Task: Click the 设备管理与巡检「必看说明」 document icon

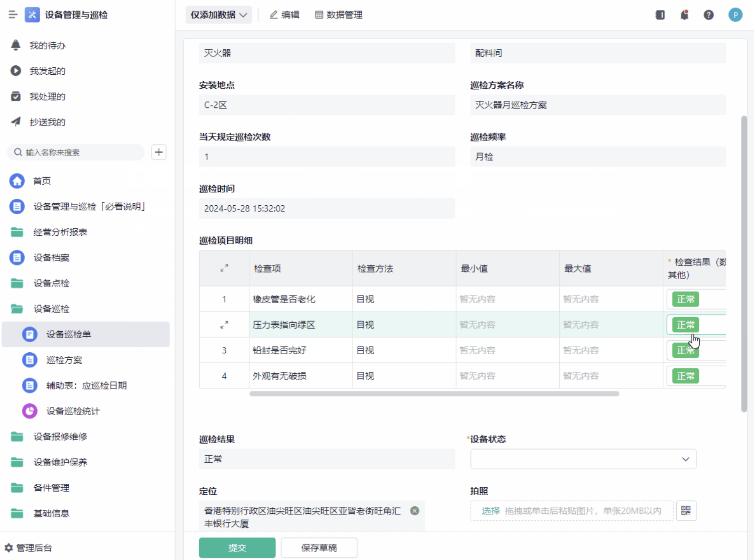Action: 17,206
